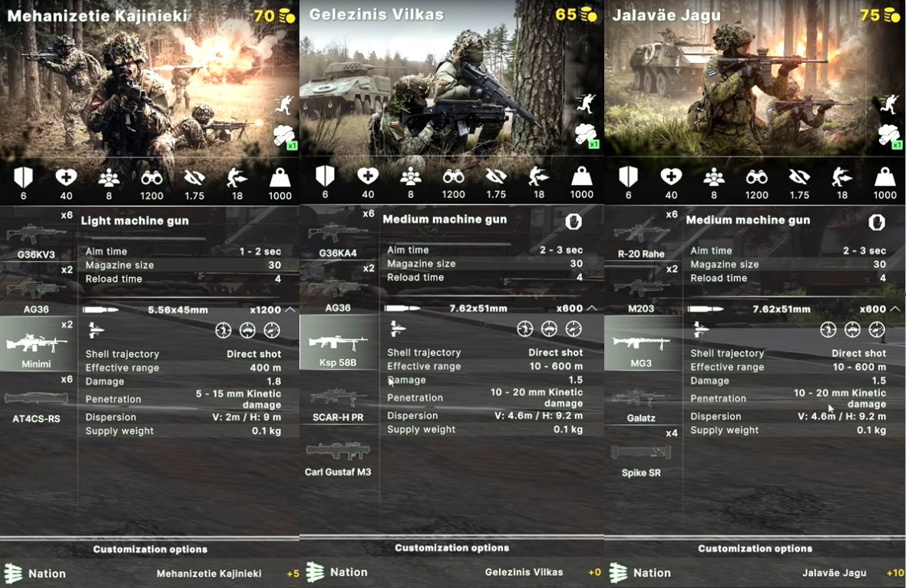Click the Jalaväe Jagu card title

666,15
